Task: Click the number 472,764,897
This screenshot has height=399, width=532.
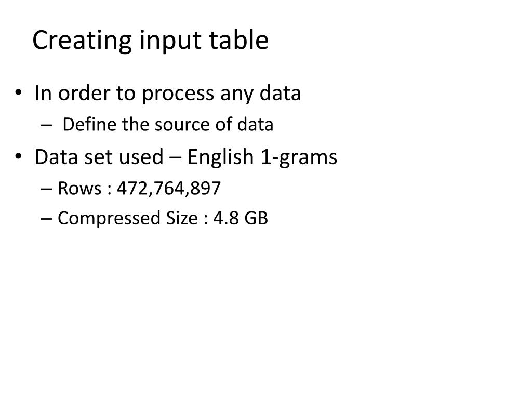Action: tap(169, 188)
